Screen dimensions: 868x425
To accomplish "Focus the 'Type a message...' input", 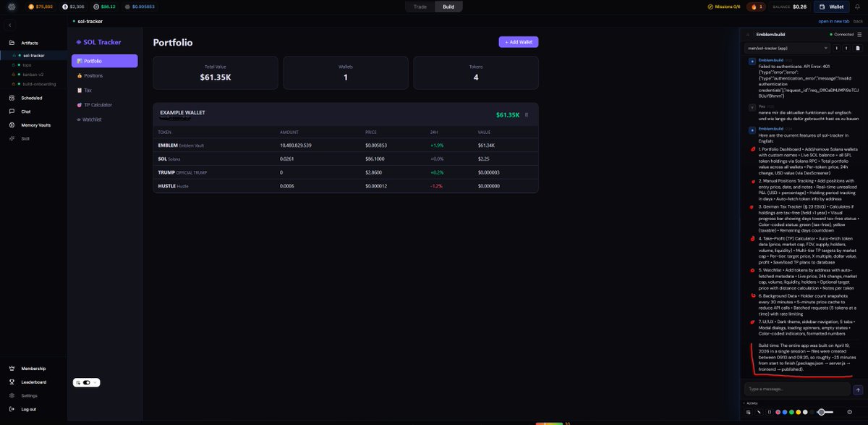I will coord(797,389).
